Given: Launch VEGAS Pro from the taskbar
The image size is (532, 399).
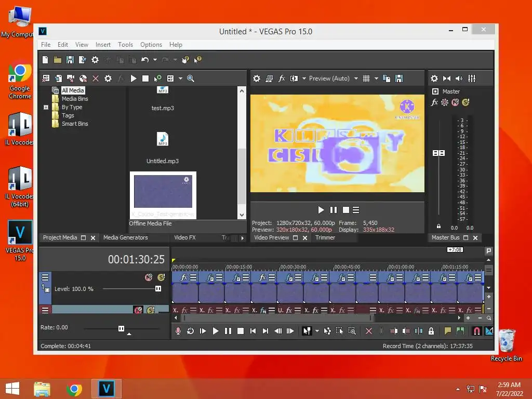Looking at the screenshot, I should [x=106, y=389].
